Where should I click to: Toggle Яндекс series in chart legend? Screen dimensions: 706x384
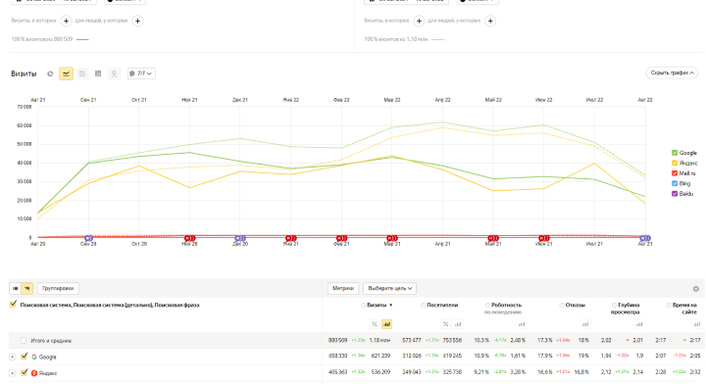tap(674, 163)
